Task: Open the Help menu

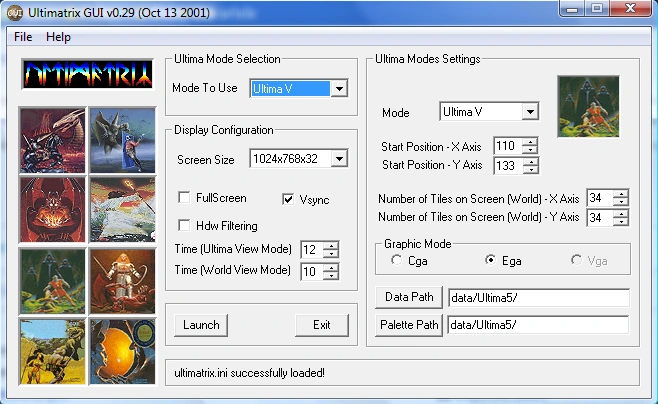Action: 58,37
